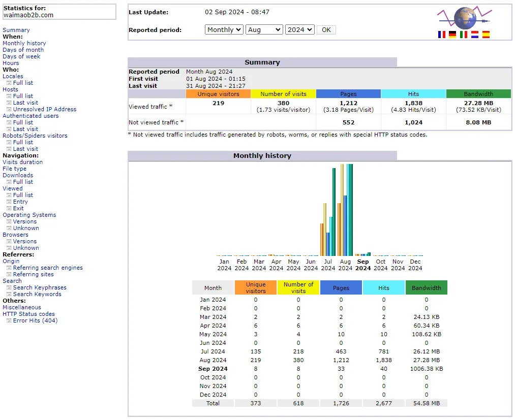The height and width of the screenshot is (420, 515).
Task: View Unresolved IP Address list
Action: pyautogui.click(x=44, y=109)
